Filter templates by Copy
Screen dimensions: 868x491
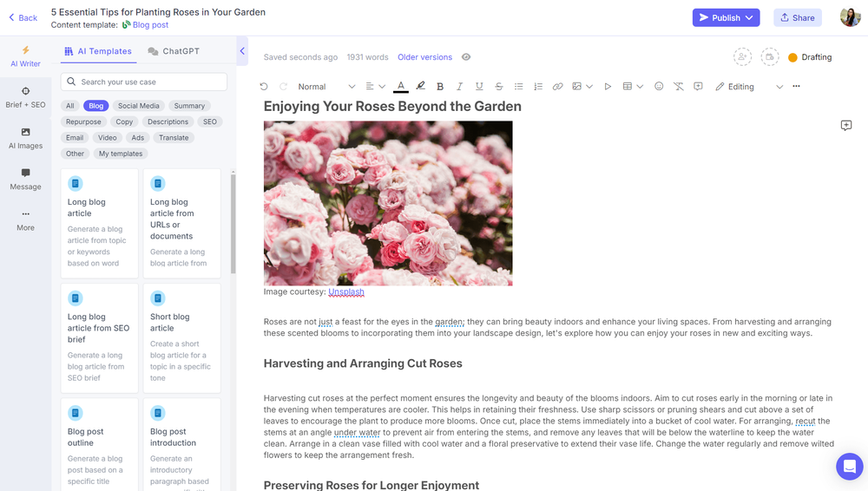point(124,121)
